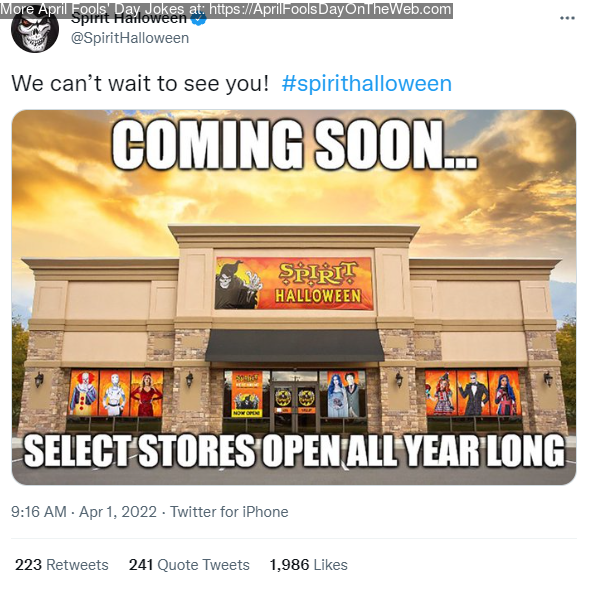Click the blue verified badge icon
Image resolution: width=592 pixels, height=589 pixels.
tap(199, 19)
